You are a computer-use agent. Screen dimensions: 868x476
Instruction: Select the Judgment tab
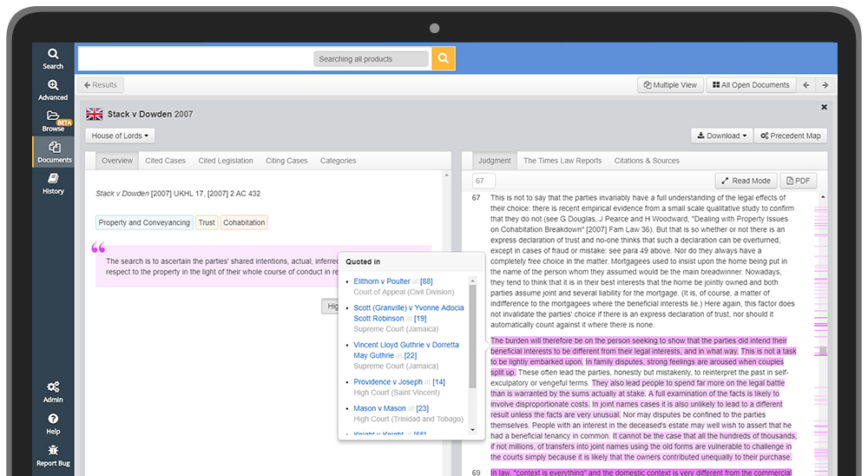pyautogui.click(x=495, y=161)
